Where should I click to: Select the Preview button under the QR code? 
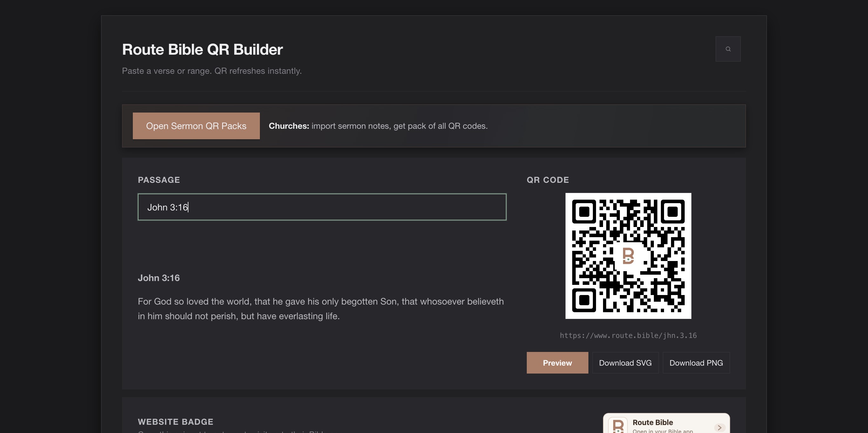click(x=557, y=363)
